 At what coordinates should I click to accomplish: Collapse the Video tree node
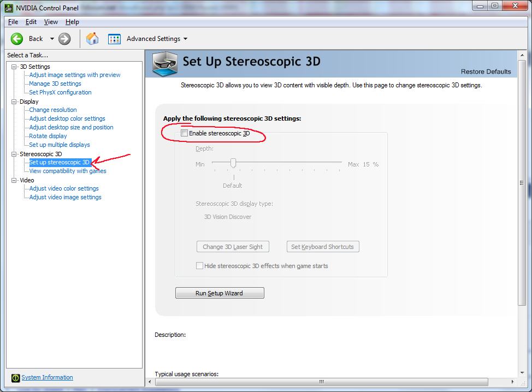pyautogui.click(x=14, y=180)
